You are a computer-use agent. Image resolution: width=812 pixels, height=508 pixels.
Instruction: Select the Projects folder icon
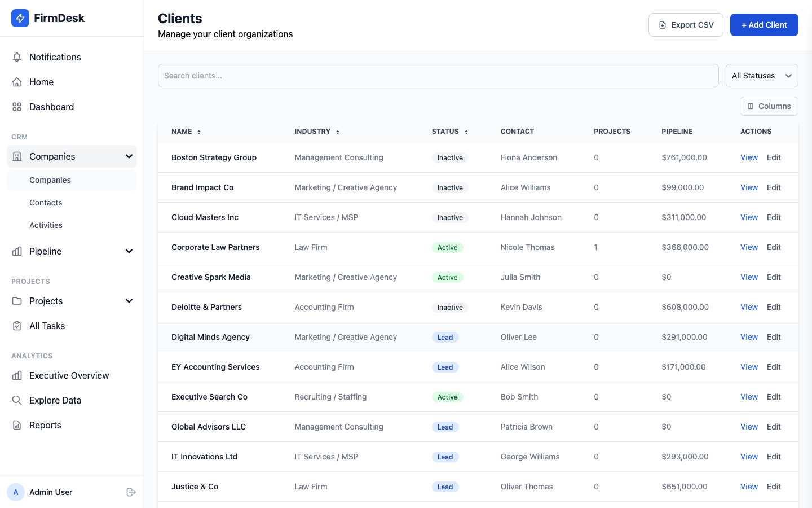(x=17, y=301)
